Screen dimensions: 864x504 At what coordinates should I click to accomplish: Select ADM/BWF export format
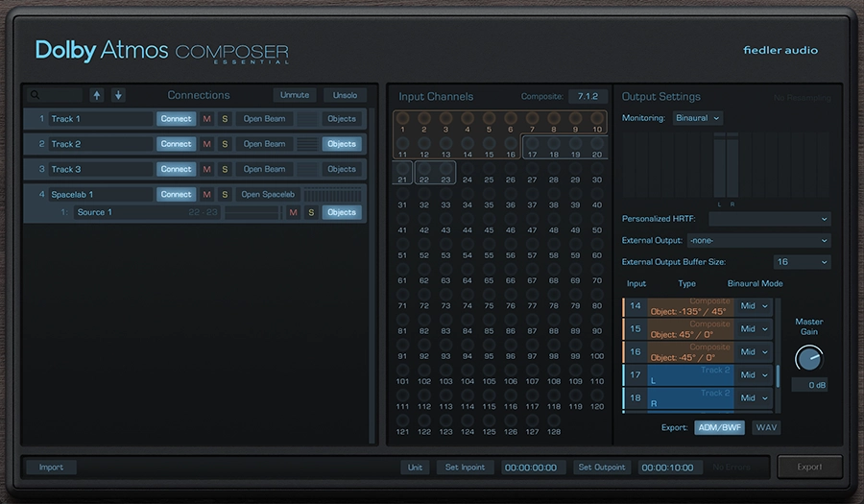point(719,427)
